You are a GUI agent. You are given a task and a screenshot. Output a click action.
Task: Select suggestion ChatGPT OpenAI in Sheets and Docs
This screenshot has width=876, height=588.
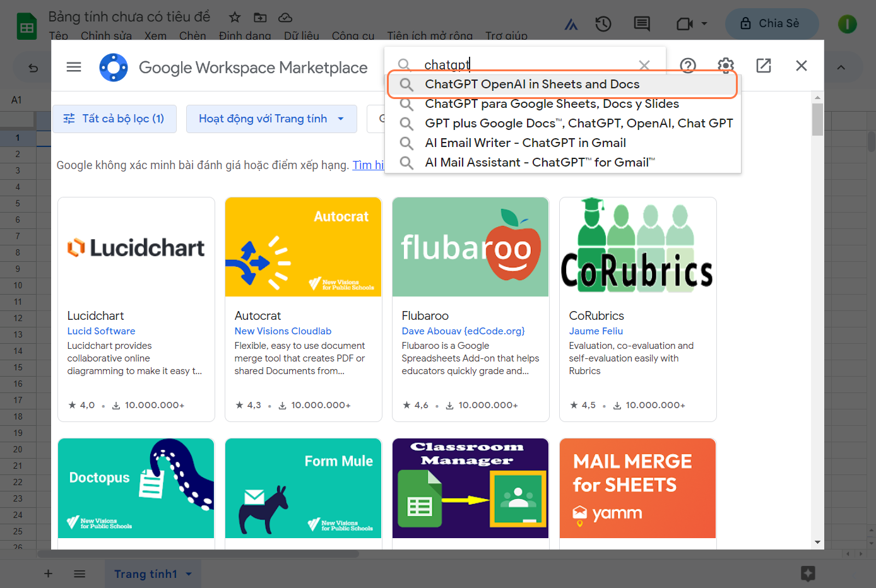click(562, 84)
